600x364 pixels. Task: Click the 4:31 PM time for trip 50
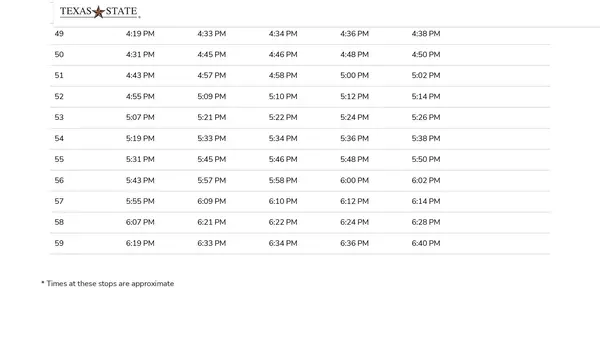[140, 55]
